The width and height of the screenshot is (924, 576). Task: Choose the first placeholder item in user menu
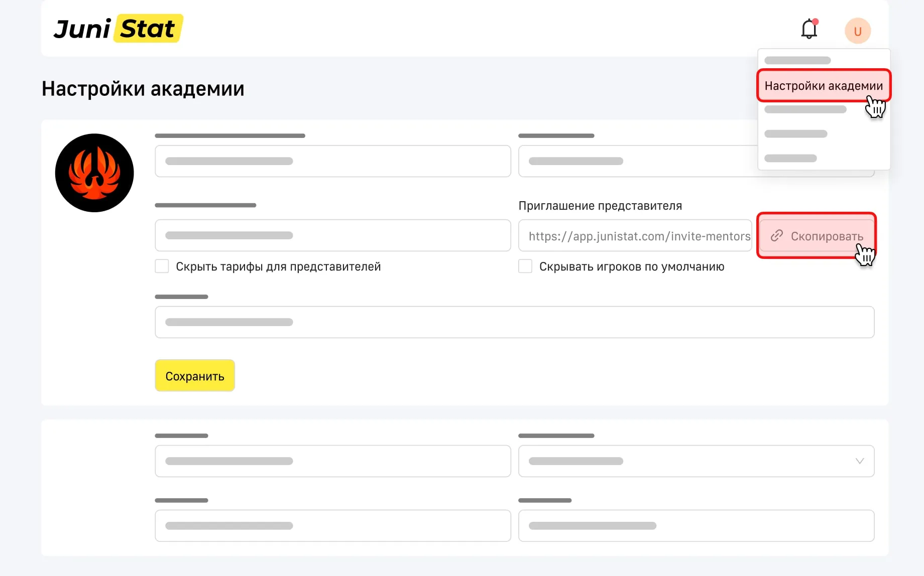tap(797, 61)
